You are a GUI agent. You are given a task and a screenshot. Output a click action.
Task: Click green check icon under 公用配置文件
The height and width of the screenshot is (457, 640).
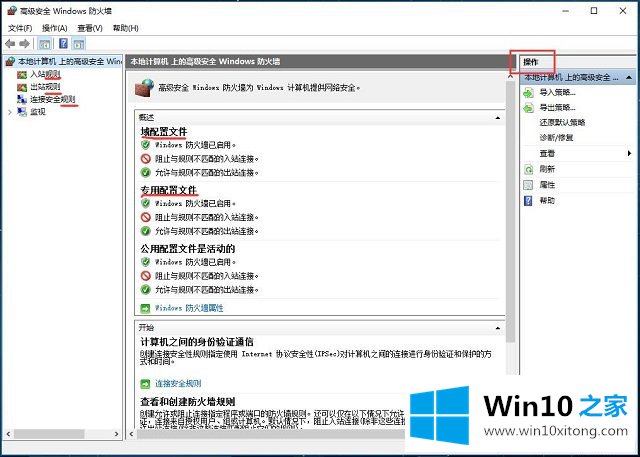[x=146, y=290]
